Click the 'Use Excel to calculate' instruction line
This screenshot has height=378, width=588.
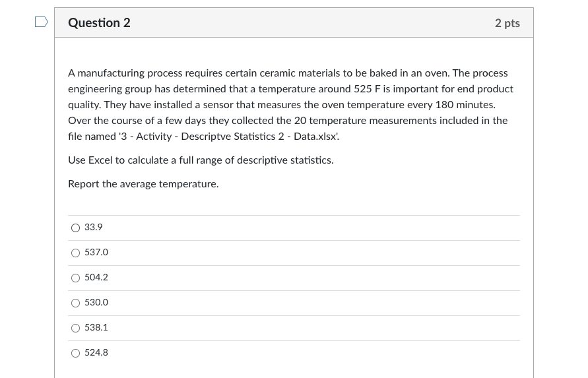(201, 160)
